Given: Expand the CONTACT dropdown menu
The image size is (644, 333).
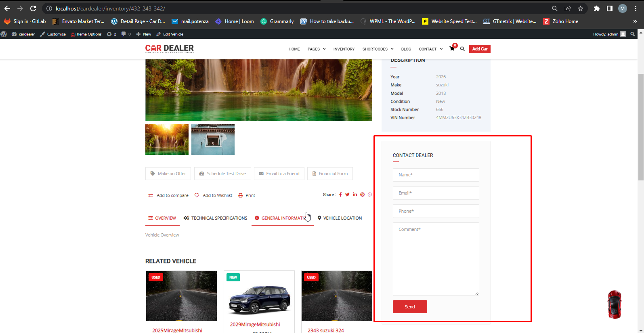Looking at the screenshot, I should click(431, 49).
